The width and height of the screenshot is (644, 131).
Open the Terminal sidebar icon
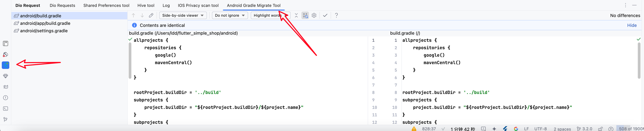[x=5, y=109]
